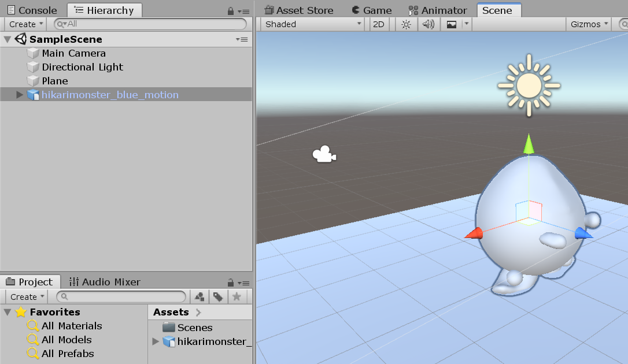
Task: Click Create in the Hierarchy panel
Action: [25, 24]
